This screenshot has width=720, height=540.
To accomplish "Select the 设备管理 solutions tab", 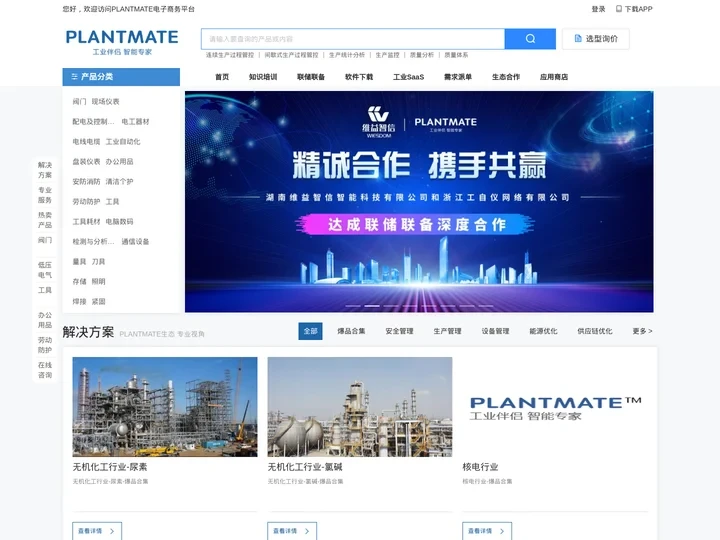I will pos(495,331).
